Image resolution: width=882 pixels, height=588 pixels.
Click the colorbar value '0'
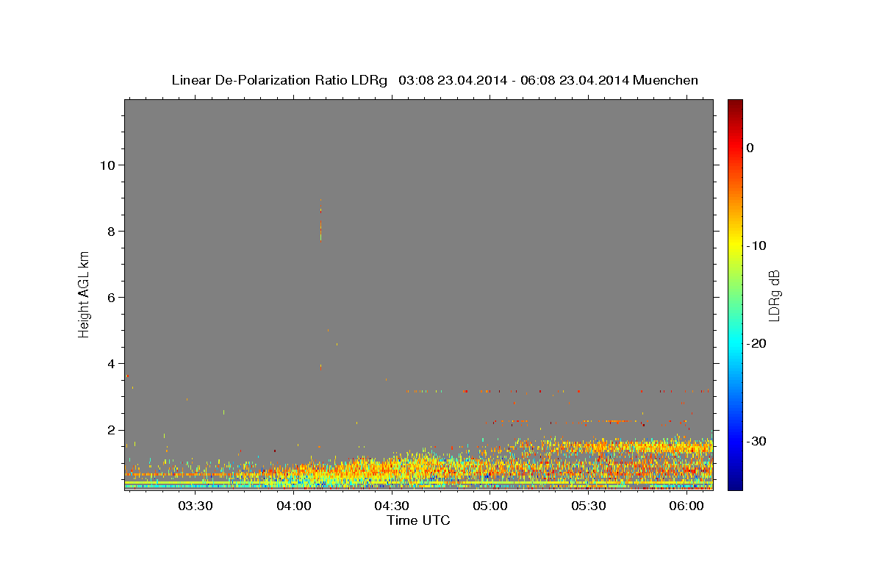750,148
